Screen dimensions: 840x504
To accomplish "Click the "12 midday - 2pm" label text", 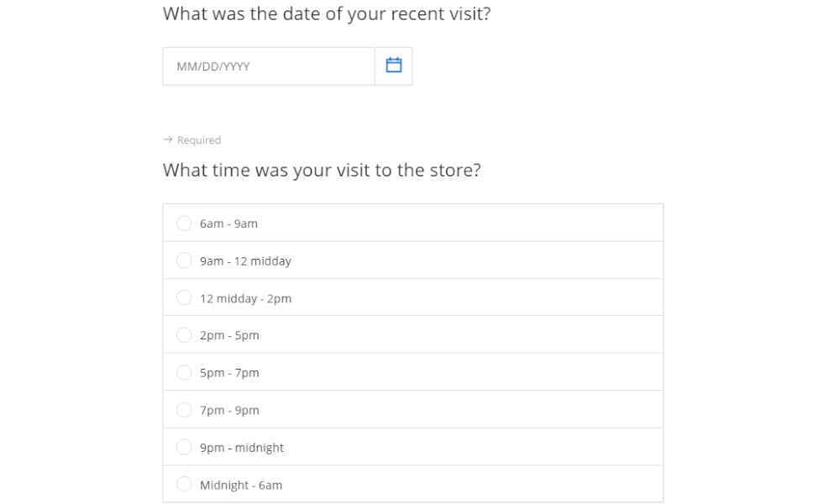I will (x=246, y=298).
